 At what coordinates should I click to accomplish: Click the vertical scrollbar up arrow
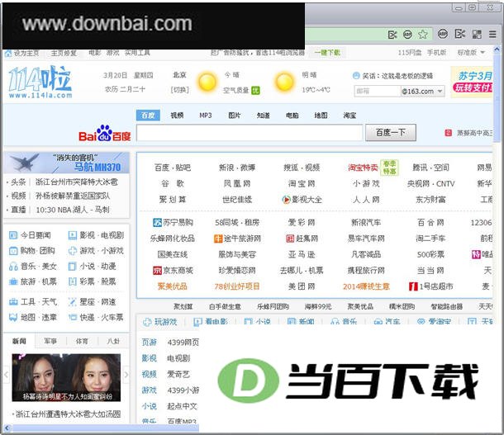pos(497,50)
